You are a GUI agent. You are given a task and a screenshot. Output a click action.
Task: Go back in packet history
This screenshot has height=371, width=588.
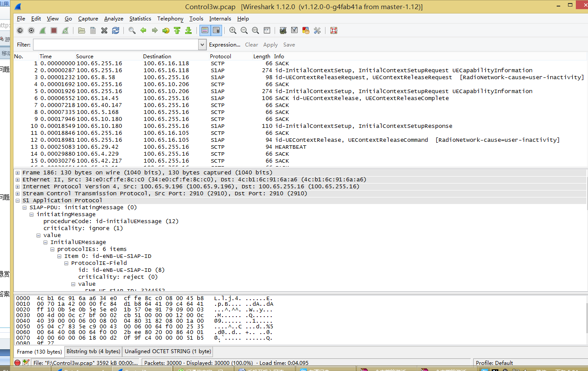click(143, 30)
